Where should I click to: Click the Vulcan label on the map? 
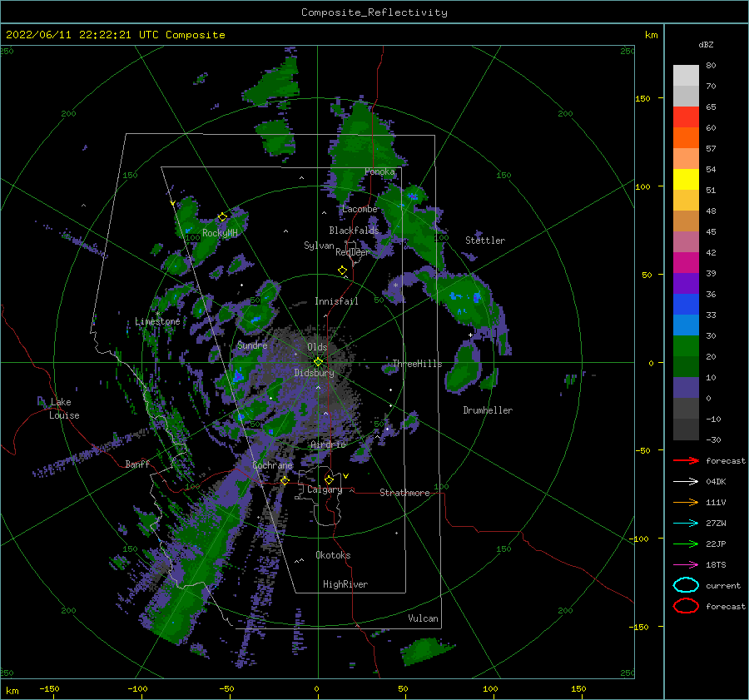click(x=424, y=618)
